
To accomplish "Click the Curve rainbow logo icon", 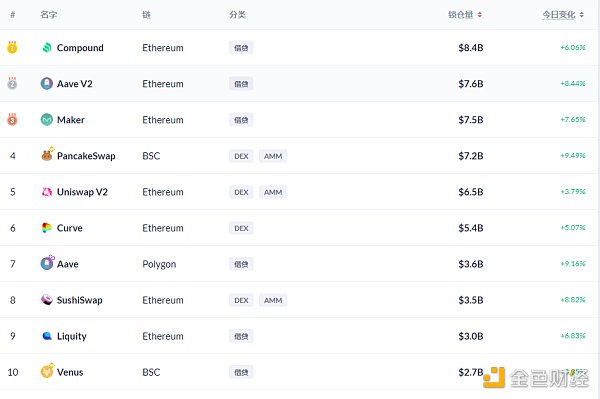I will click(x=47, y=228).
